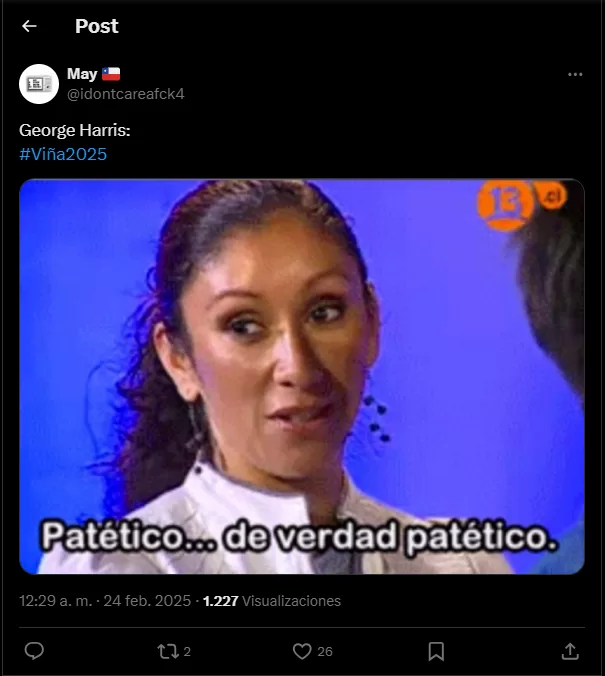
Task: Open May's profile avatar picture
Action: (x=39, y=84)
